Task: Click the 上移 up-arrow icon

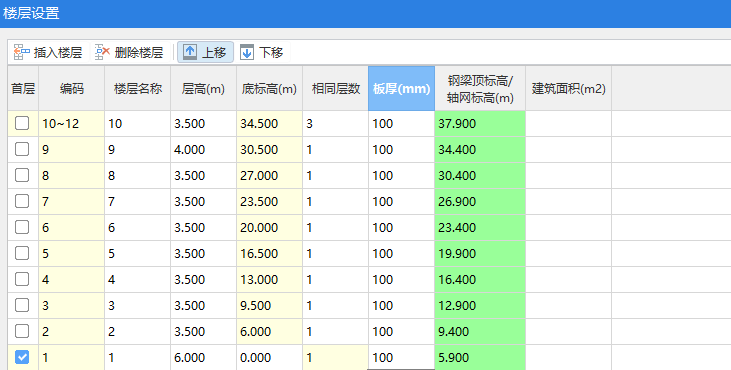Action: 190,52
